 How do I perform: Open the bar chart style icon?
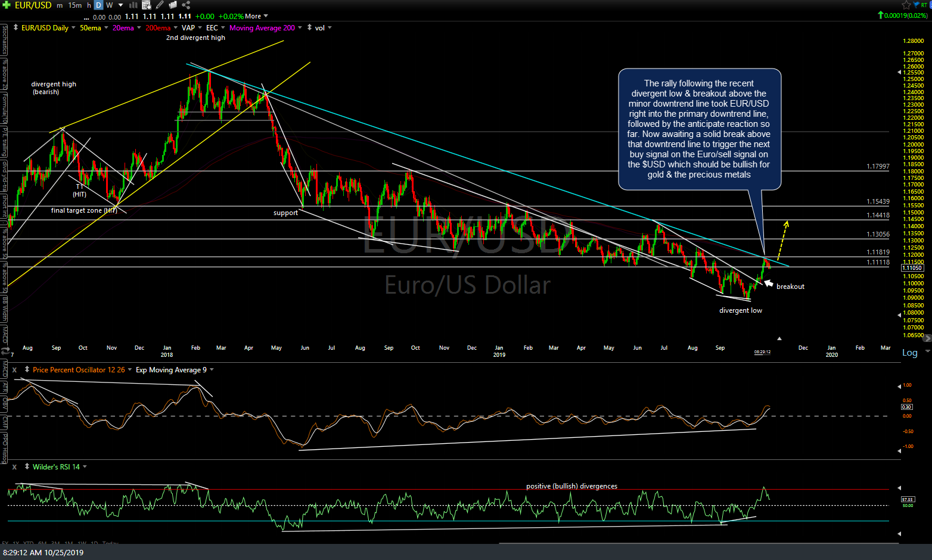pyautogui.click(x=133, y=5)
